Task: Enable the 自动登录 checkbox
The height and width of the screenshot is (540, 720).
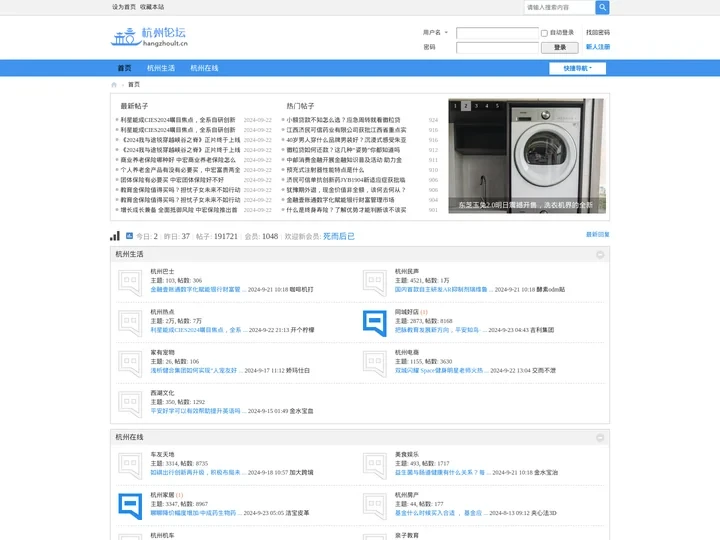Action: [544, 33]
